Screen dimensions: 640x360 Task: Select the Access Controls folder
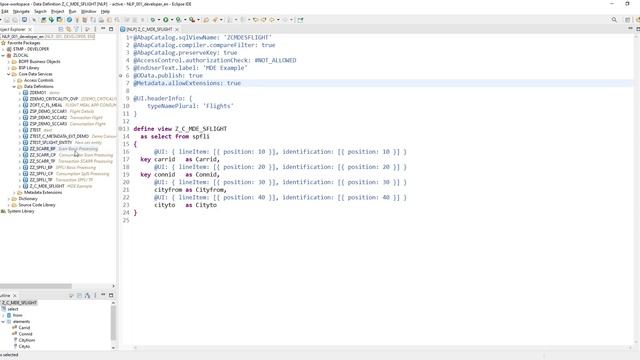[x=38, y=80]
